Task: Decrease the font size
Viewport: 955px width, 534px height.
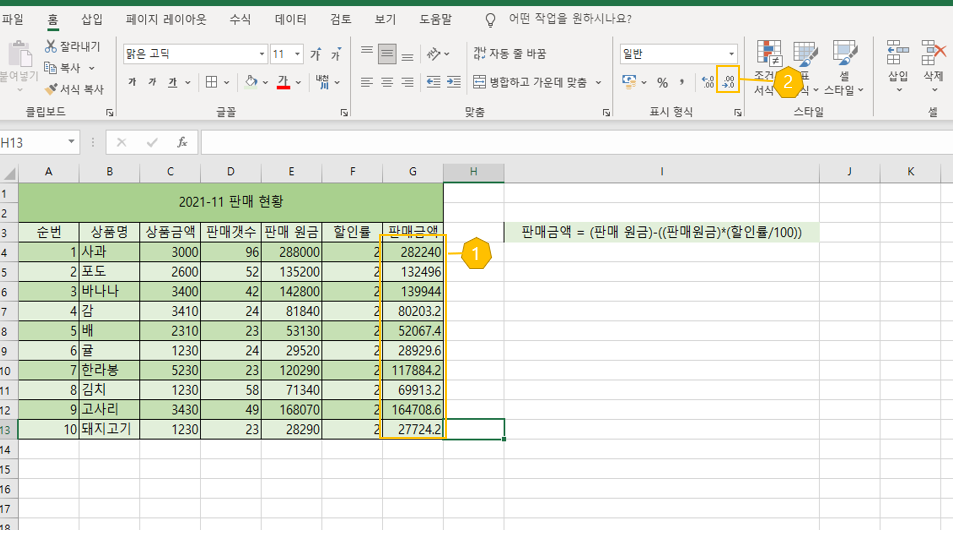Action: click(x=336, y=54)
